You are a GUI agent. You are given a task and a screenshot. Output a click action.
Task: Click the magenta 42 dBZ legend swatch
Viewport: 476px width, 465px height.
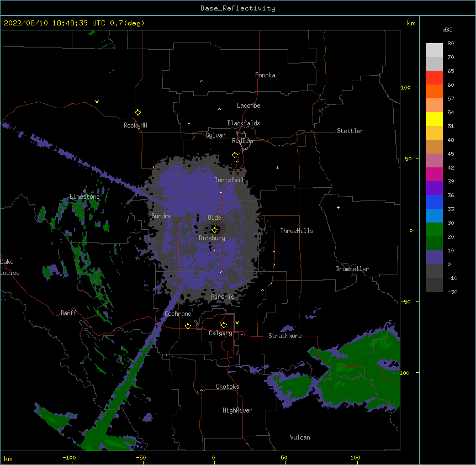click(x=434, y=174)
